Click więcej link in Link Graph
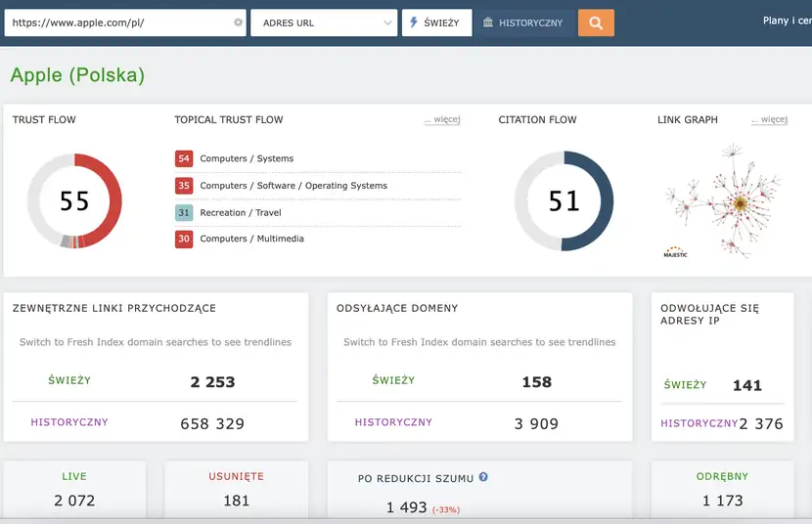 coord(770,119)
